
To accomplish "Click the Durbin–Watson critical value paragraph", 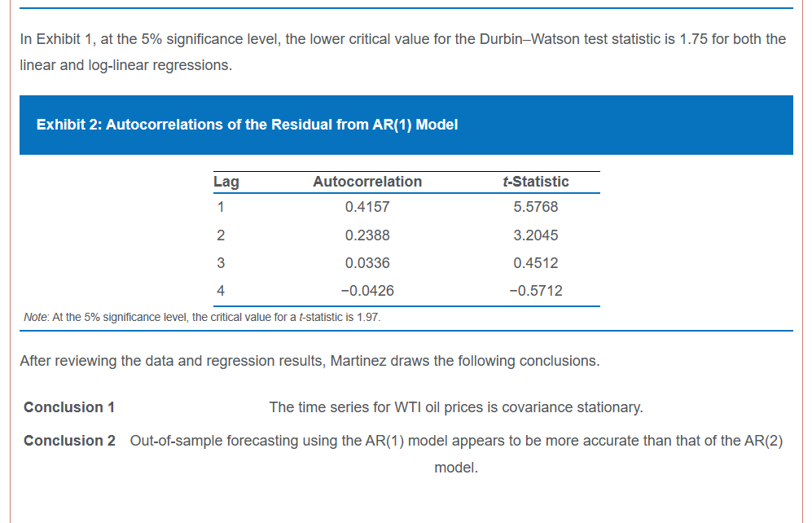I will click(x=402, y=51).
